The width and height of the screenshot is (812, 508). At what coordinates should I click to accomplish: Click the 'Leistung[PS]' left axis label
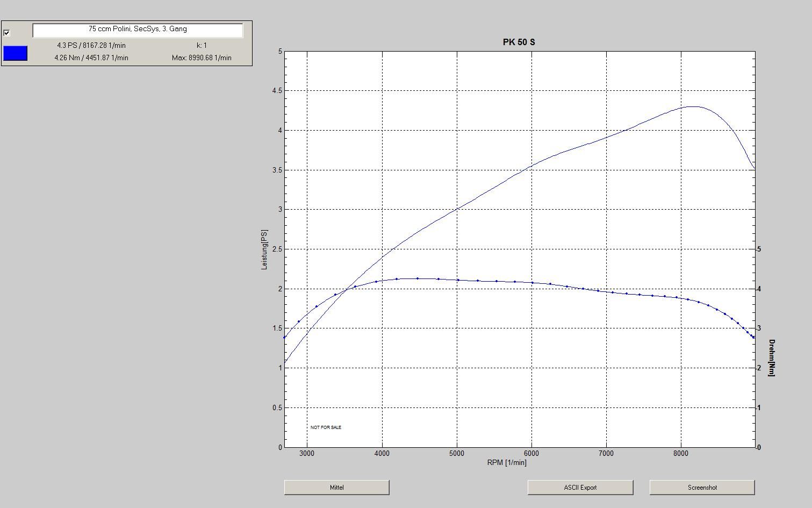point(264,249)
